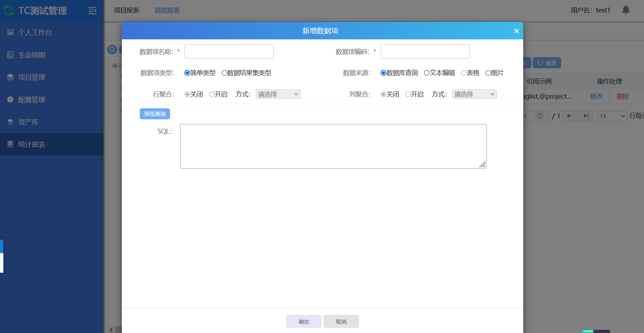Open 生命周期 in the sidebar
The width and height of the screenshot is (644, 333).
click(31, 55)
